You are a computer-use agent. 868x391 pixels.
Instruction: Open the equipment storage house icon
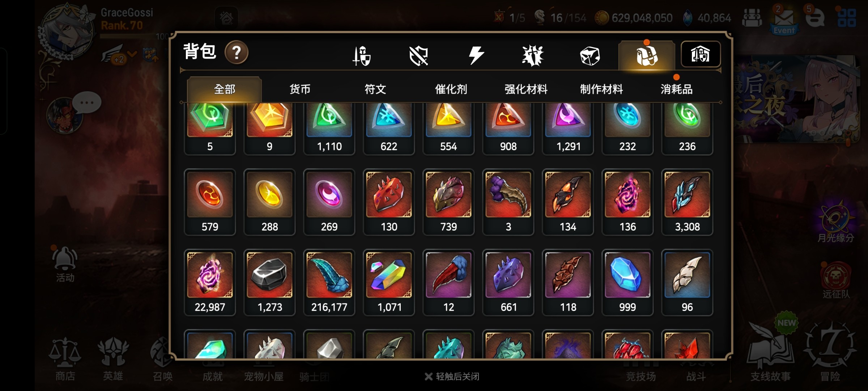tap(701, 54)
